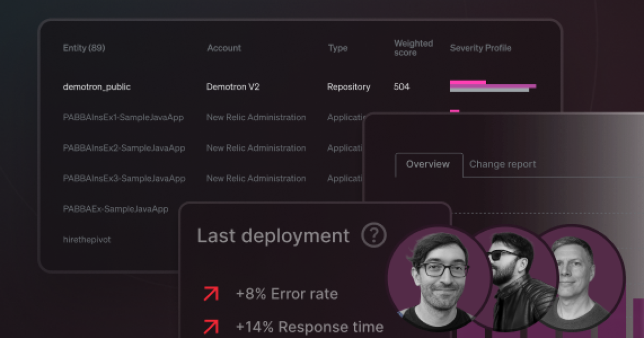The width and height of the screenshot is (644, 338).
Task: Click the red arrow beside +8% Error rate
Action: [x=211, y=293]
